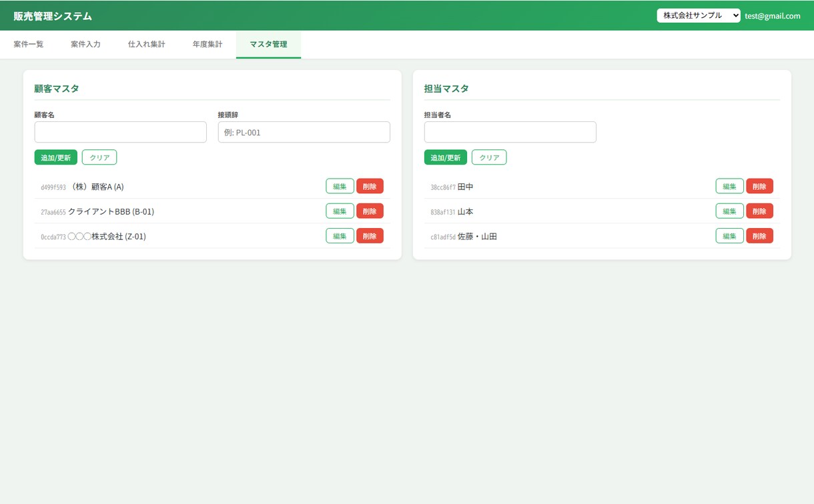Click the ID text d499f593
The height and width of the screenshot is (504, 814).
[x=53, y=187]
